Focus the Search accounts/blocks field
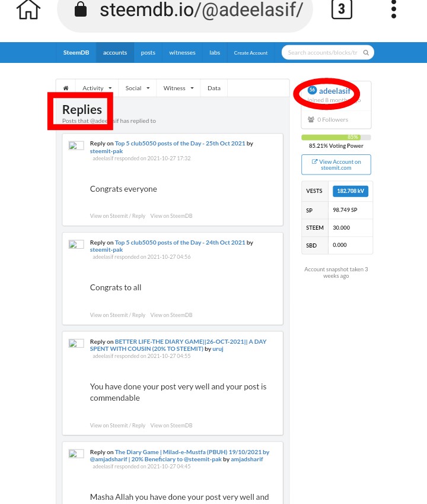The height and width of the screenshot is (504, 427). pos(328,52)
